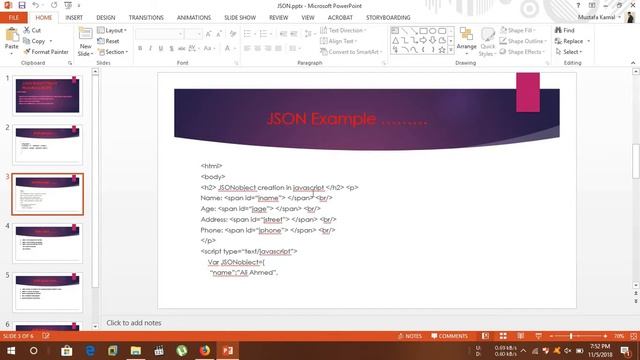Convert text to SmartArt
Viewport: 640px width, 360px height.
point(351,52)
